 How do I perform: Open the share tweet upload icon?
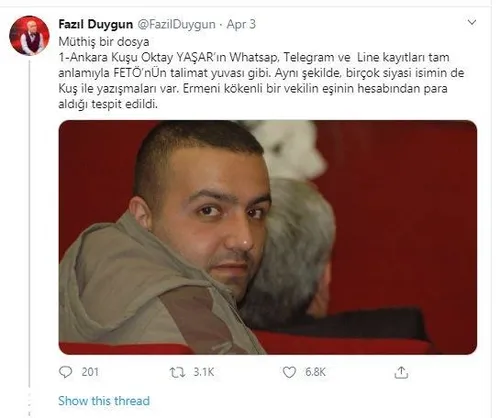(401, 372)
